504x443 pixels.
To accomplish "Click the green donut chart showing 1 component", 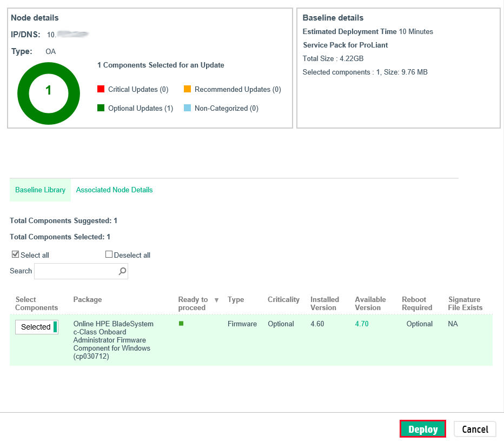I will (49, 93).
